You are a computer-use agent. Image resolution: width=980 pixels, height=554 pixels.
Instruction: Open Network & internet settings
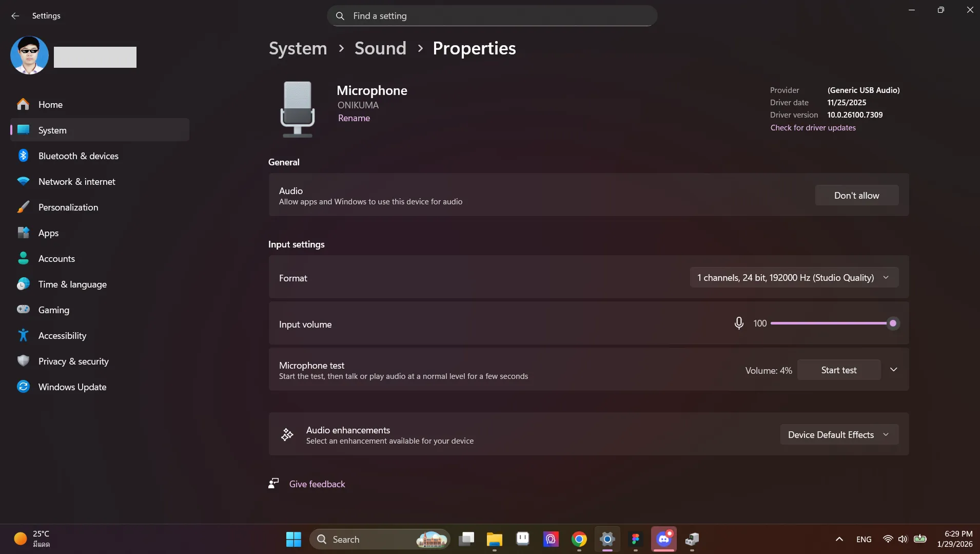[x=100, y=181]
